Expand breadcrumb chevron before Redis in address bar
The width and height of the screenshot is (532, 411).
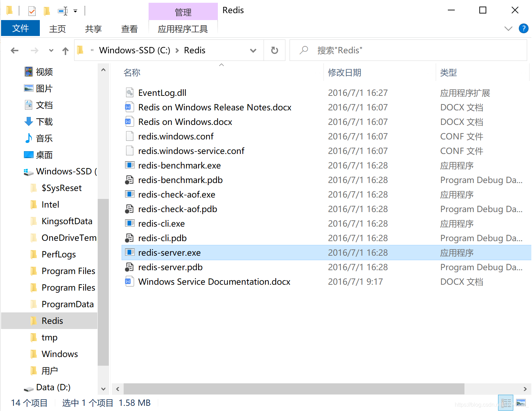(177, 51)
